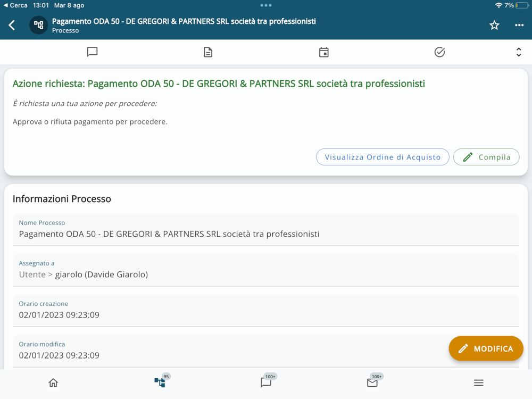Expand the toolbar with up-down chevrons
This screenshot has height=399, width=532.
(518, 52)
